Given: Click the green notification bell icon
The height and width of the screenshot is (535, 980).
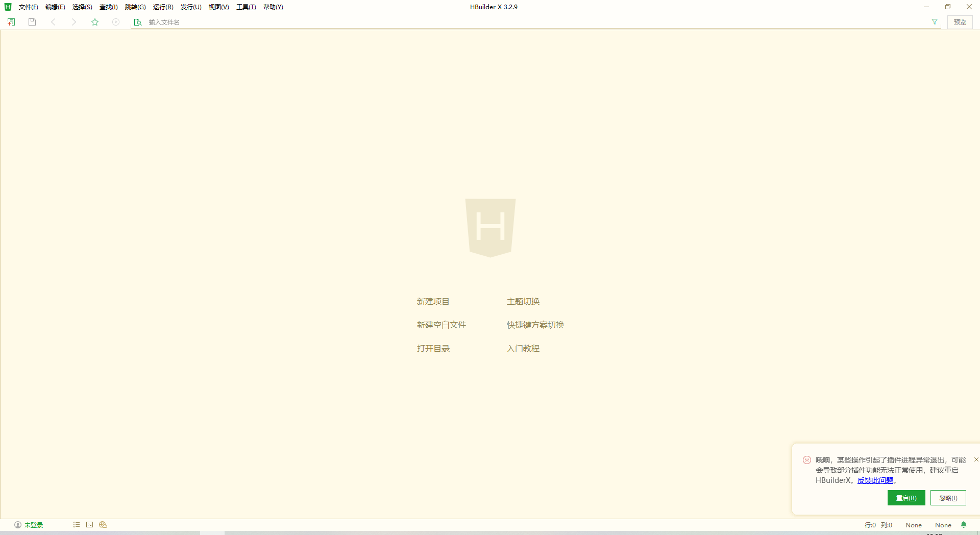Looking at the screenshot, I should pyautogui.click(x=964, y=525).
